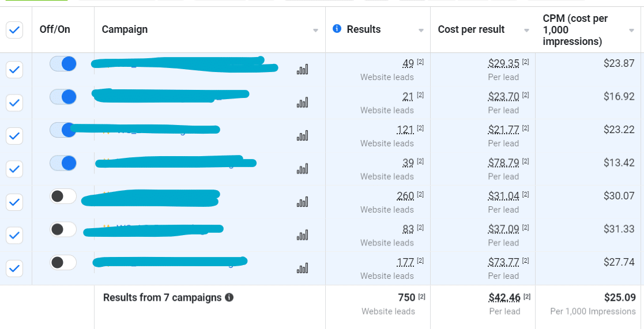Screen dimensions: 644x329
Task: Open the Campaign column dropdown arrow
Action: [315, 31]
